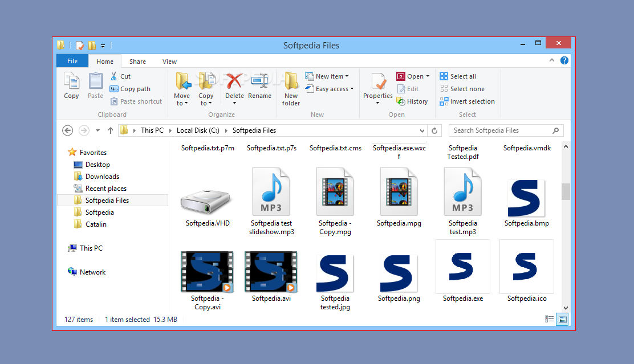Show file History
Screen dimensions: 634x364
412,101
